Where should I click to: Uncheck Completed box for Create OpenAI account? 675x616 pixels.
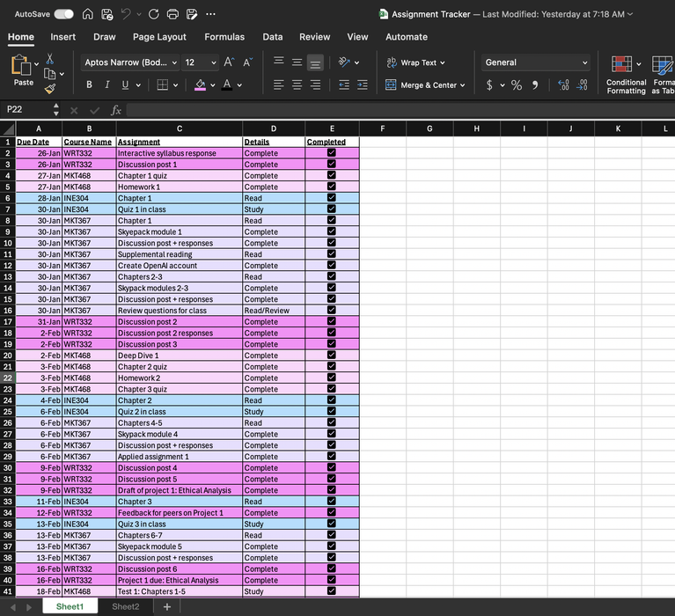click(x=332, y=265)
